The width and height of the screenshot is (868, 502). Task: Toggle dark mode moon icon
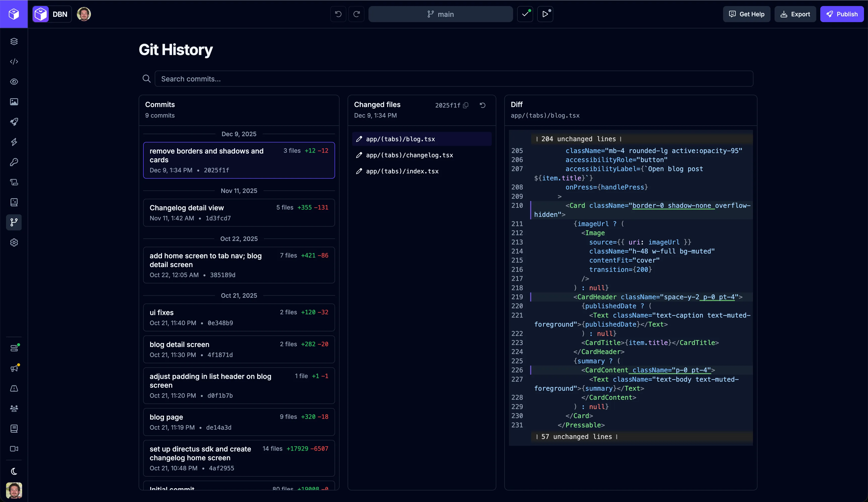click(x=14, y=471)
